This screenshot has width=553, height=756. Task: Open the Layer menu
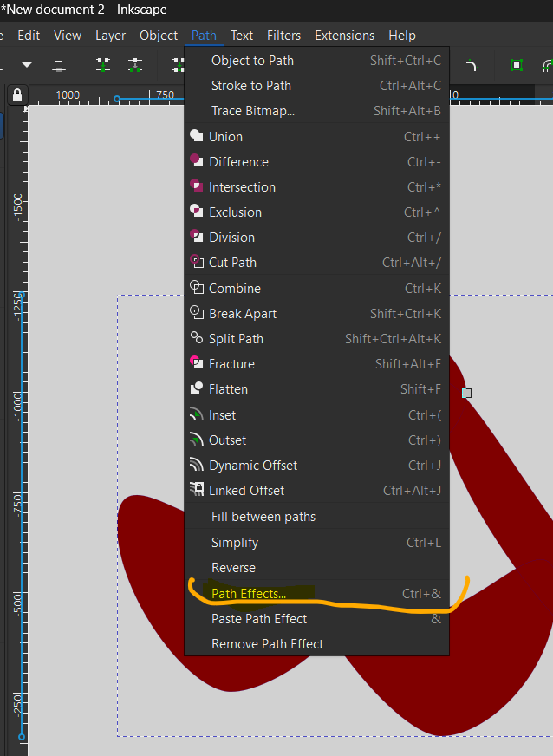tap(110, 36)
